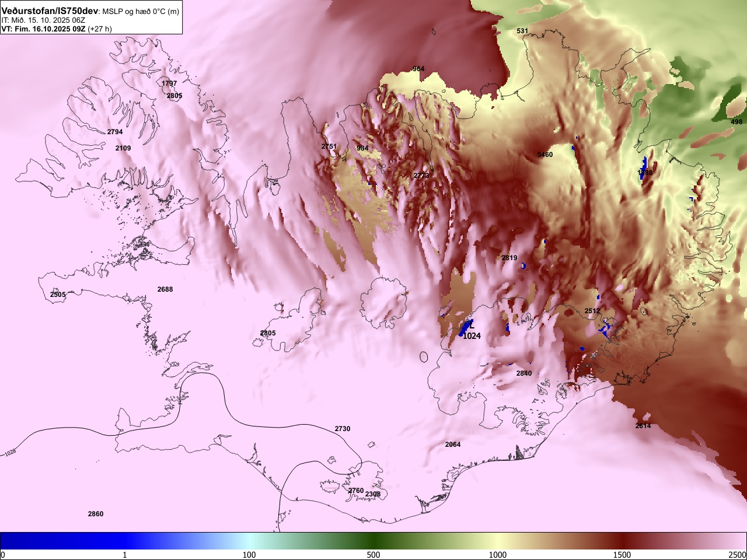The width and height of the screenshot is (747, 560).
Task: Click the 2773 height label
Action: pyautogui.click(x=421, y=175)
